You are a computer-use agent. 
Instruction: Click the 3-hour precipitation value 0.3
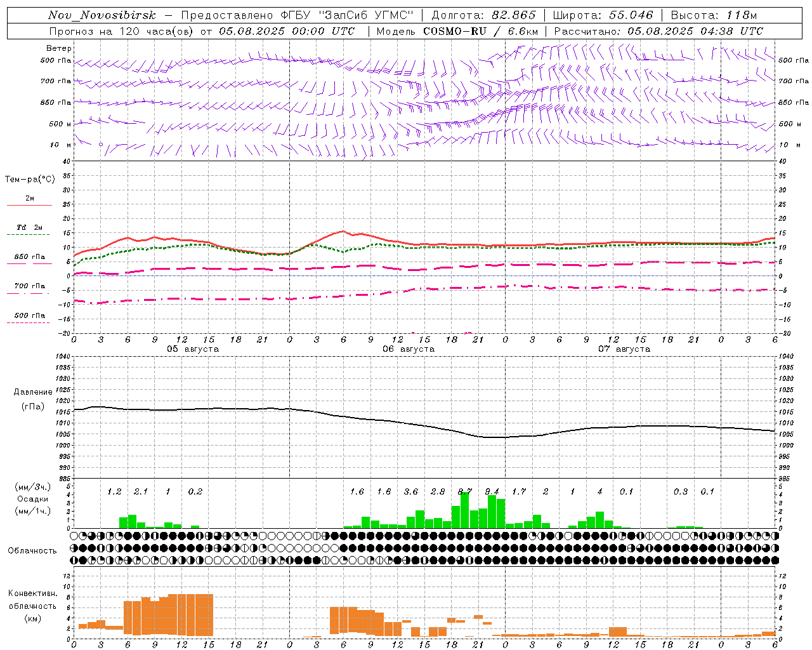click(681, 492)
